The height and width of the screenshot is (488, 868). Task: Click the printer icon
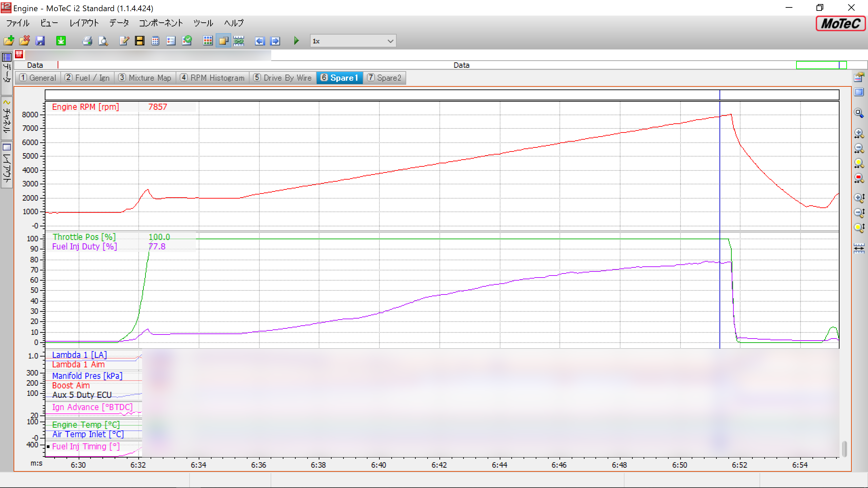point(87,41)
